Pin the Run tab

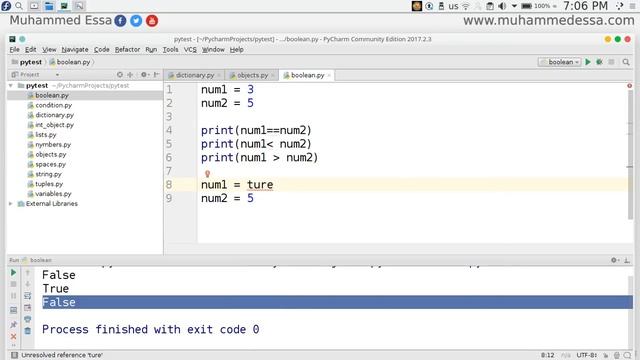pyautogui.click(x=13, y=324)
